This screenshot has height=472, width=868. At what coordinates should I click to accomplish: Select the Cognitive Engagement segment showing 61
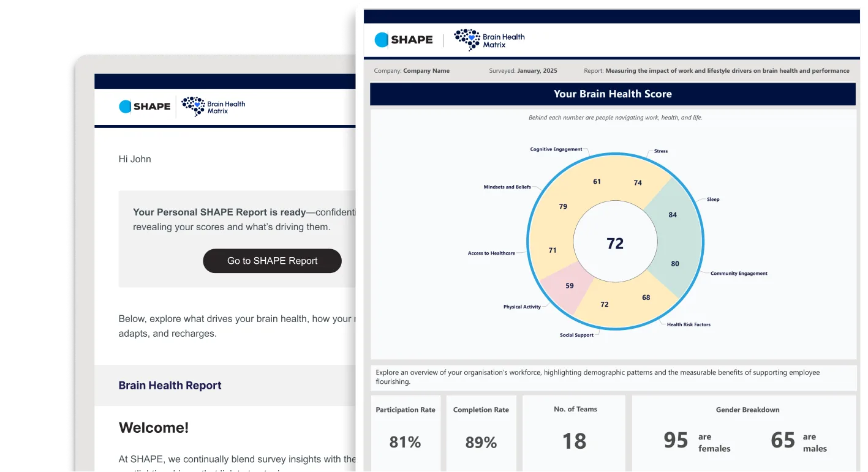[597, 181]
